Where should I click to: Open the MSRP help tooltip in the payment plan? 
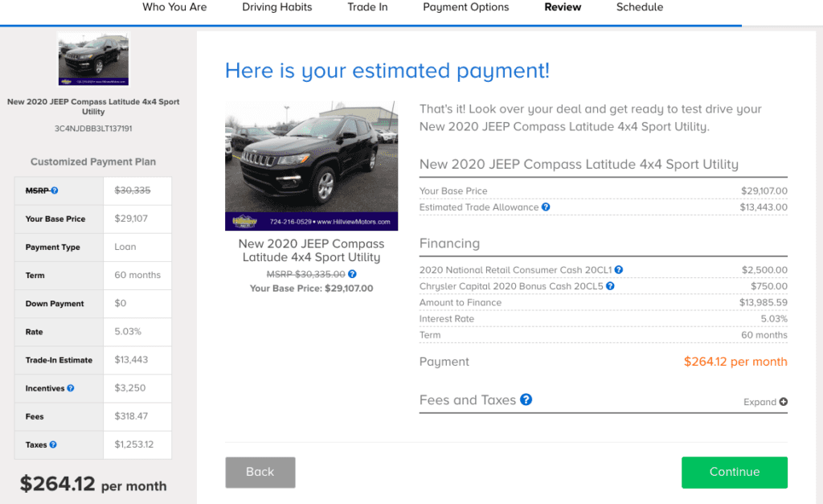[x=56, y=191]
